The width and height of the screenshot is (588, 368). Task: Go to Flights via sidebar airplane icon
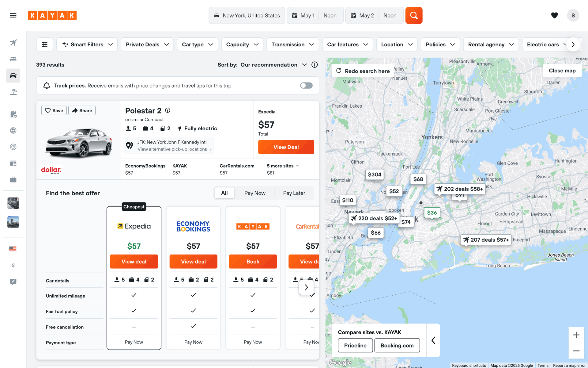coord(13,43)
